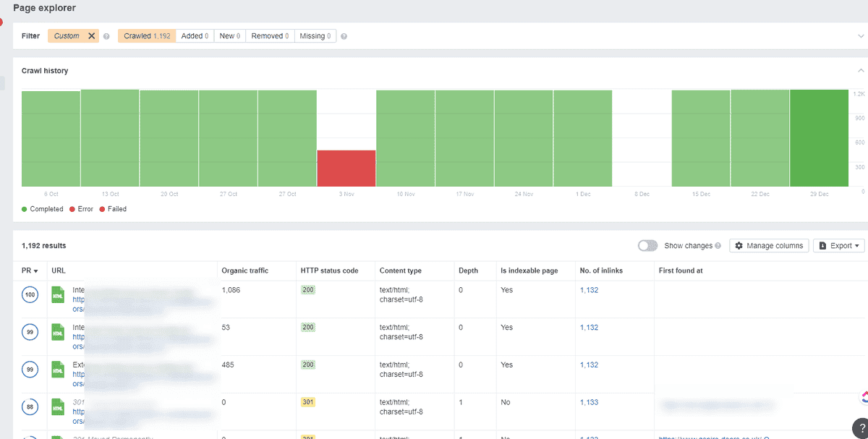Click the 1,086 organic traffic value

coord(231,290)
